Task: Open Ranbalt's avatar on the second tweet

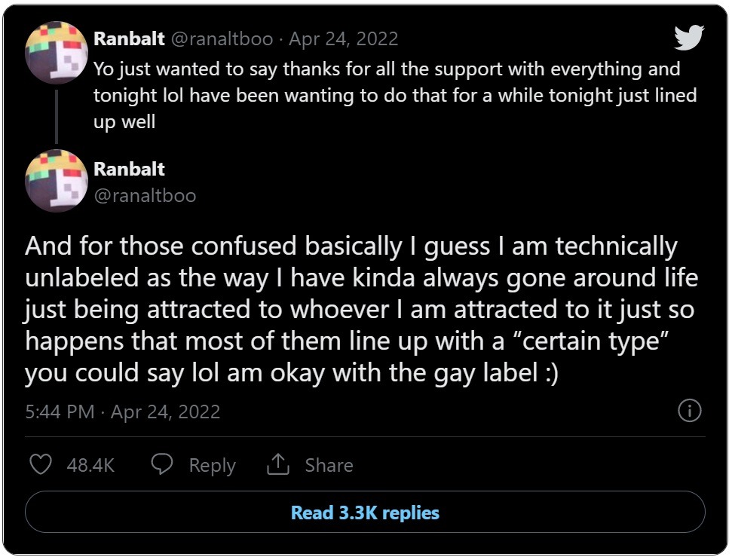Action: 57,181
